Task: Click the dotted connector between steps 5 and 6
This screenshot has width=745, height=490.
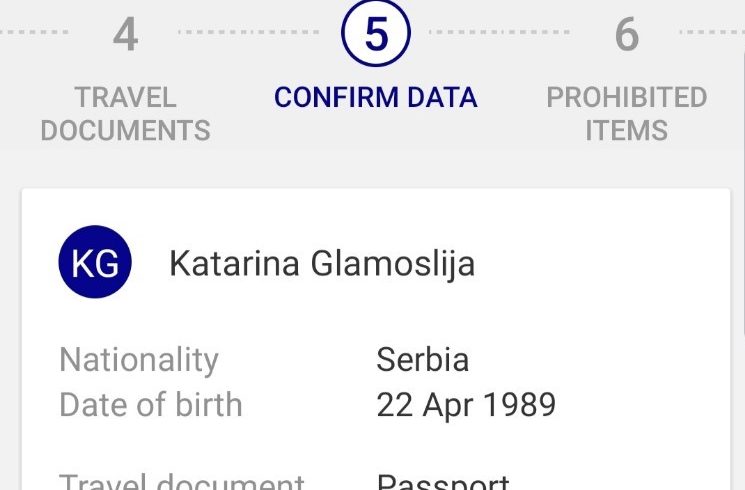Action: pos(499,32)
